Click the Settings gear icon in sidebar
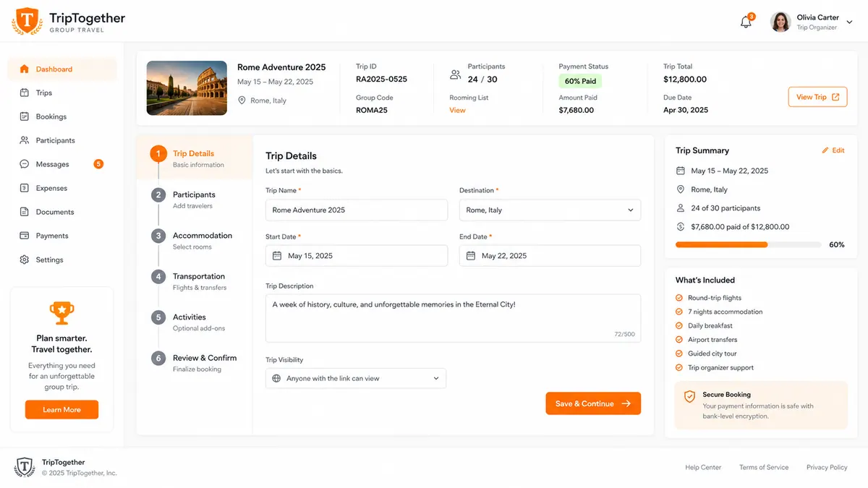This screenshot has width=868, height=488. pos(25,260)
